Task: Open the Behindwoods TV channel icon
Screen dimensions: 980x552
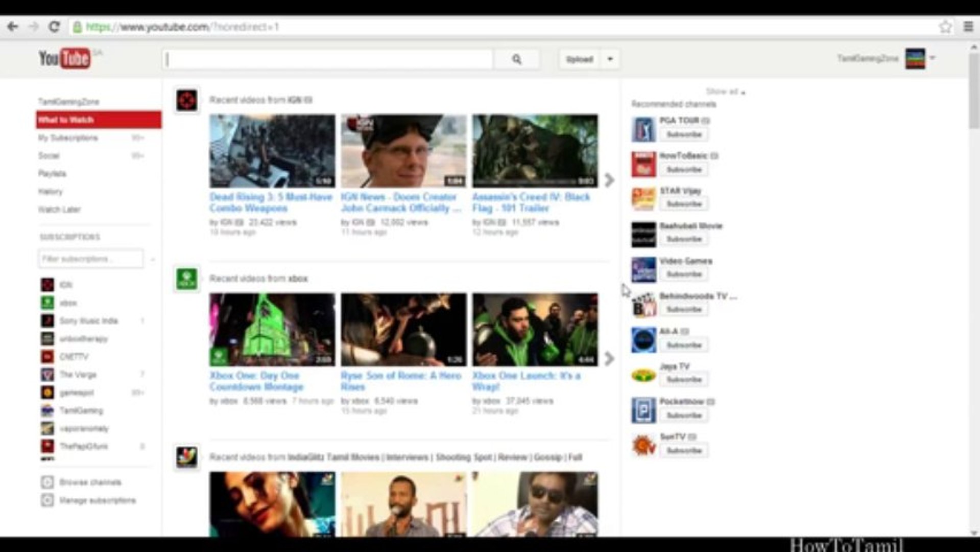Action: (x=643, y=305)
